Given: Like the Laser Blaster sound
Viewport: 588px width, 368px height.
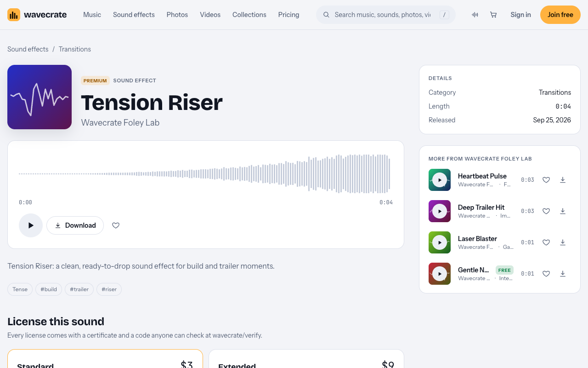Looking at the screenshot, I should point(546,242).
